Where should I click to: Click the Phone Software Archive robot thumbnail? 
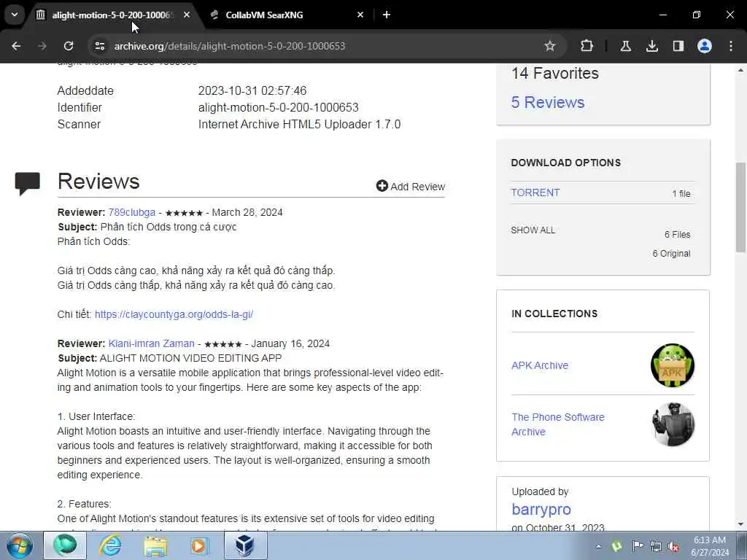(672, 424)
